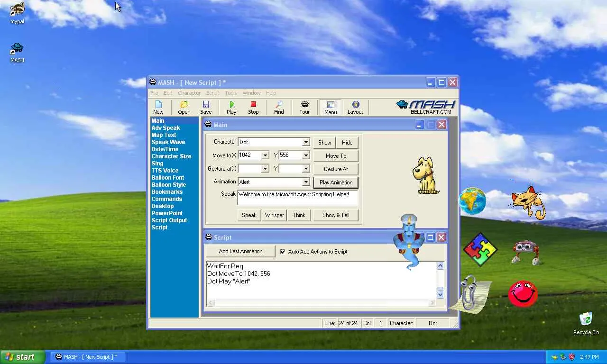607x364 pixels.
Task: Click the Whisper button
Action: tap(275, 215)
